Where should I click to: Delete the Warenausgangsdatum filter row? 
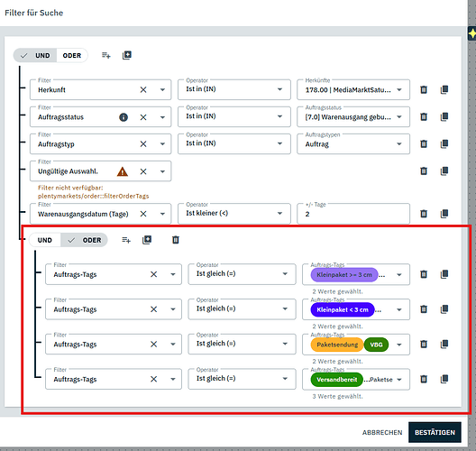tap(424, 214)
